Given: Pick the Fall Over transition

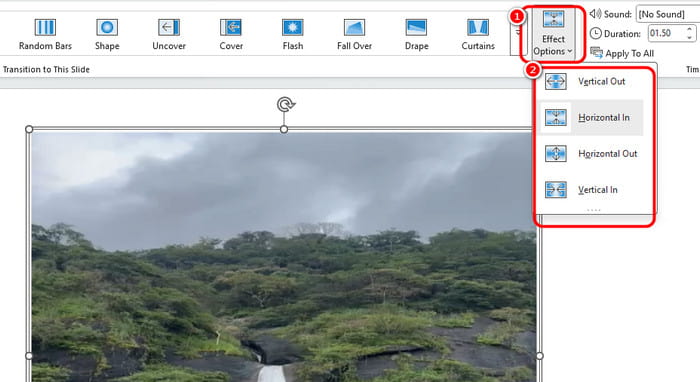Looking at the screenshot, I should [354, 34].
